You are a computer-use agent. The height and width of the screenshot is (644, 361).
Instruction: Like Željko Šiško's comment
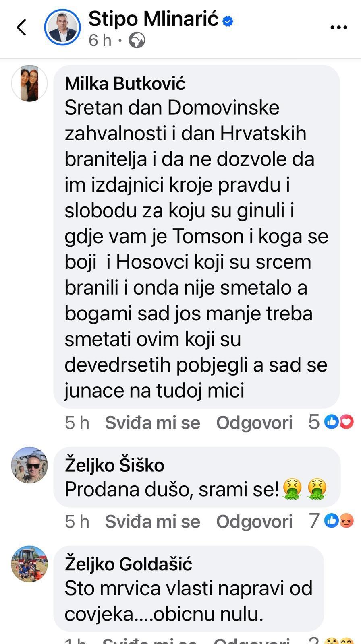point(152,522)
